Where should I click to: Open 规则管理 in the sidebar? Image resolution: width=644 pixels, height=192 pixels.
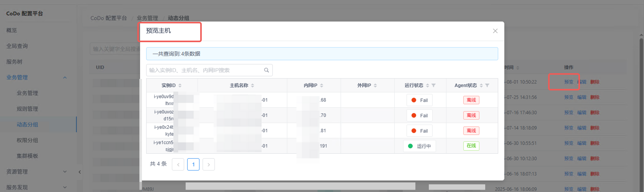[27, 109]
